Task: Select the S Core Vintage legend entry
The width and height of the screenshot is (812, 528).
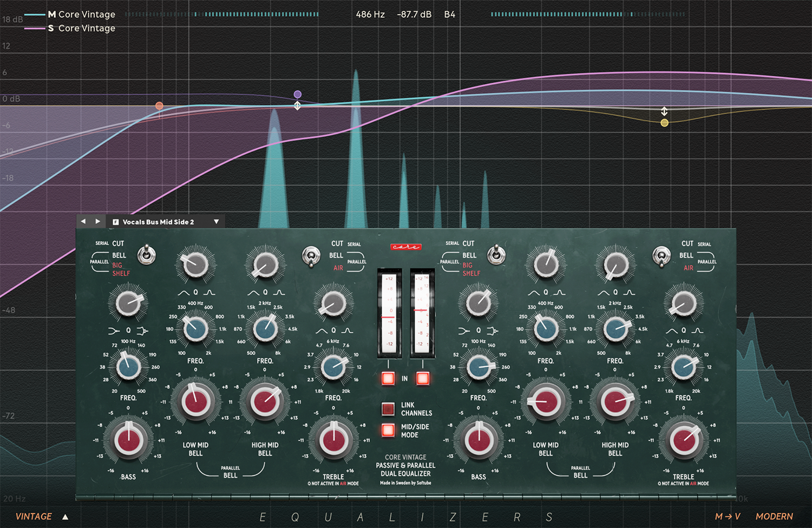Action: pos(81,28)
